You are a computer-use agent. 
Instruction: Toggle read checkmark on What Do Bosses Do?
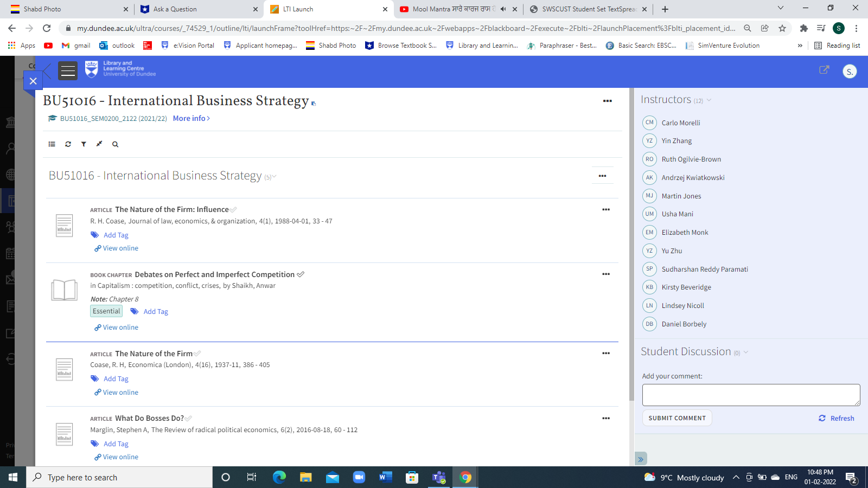click(x=188, y=419)
